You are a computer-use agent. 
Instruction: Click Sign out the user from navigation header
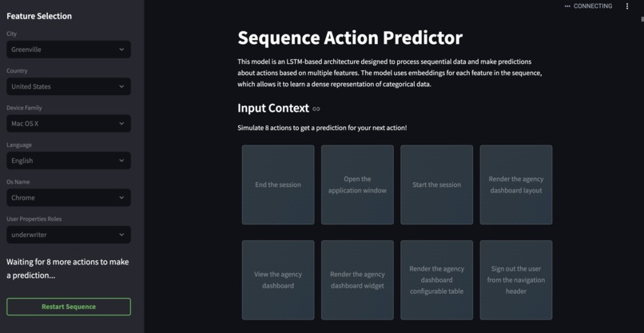point(516,280)
